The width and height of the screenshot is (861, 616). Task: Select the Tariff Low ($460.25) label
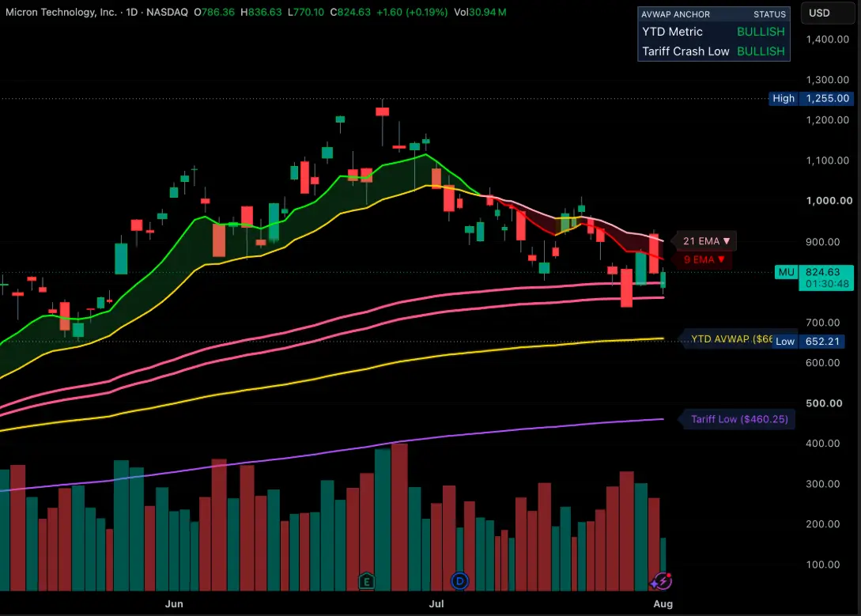[x=739, y=419]
